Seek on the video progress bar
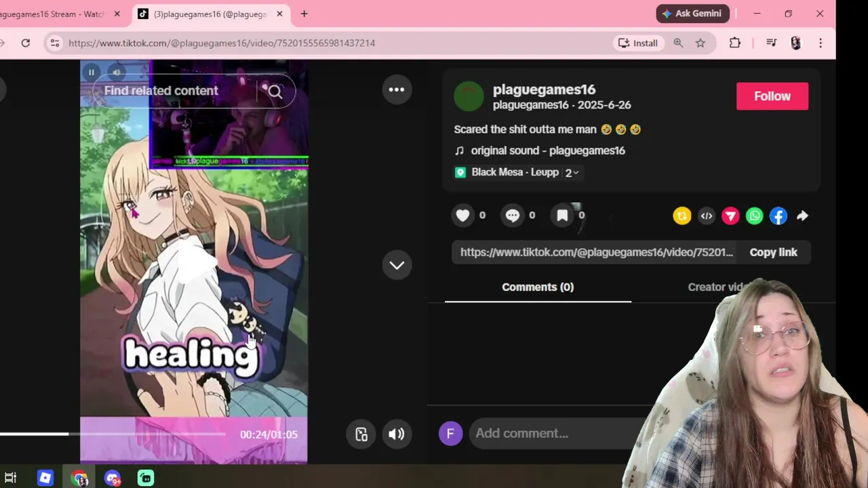The height and width of the screenshot is (488, 868). [113, 434]
